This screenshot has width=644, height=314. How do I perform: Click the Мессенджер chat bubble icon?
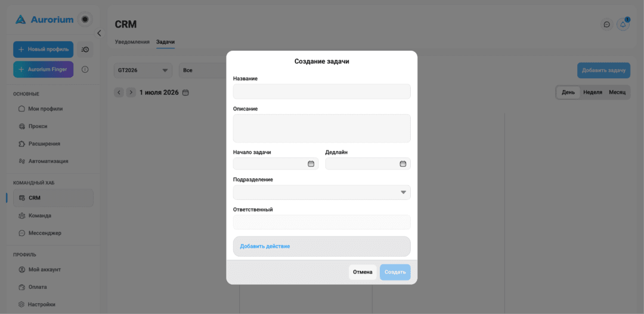tap(22, 233)
